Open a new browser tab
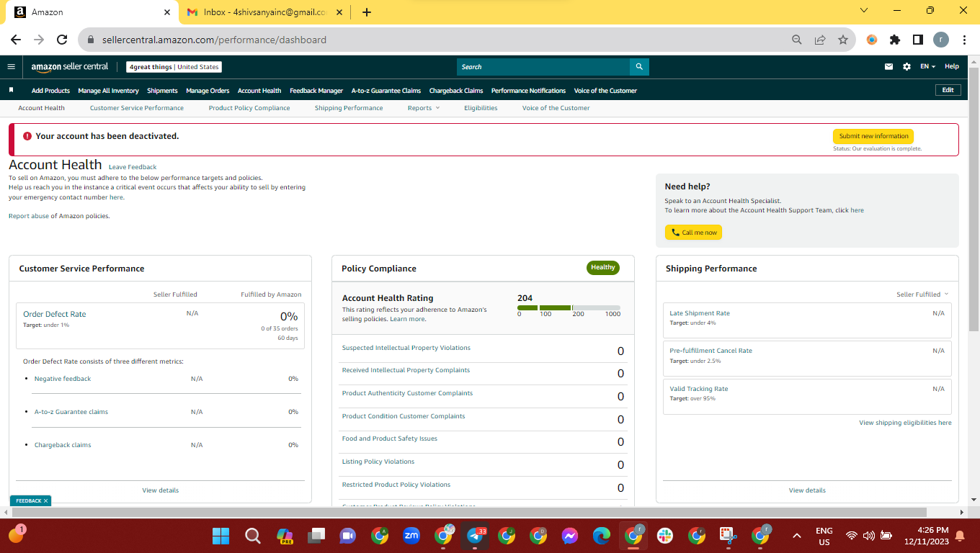 pos(367,12)
